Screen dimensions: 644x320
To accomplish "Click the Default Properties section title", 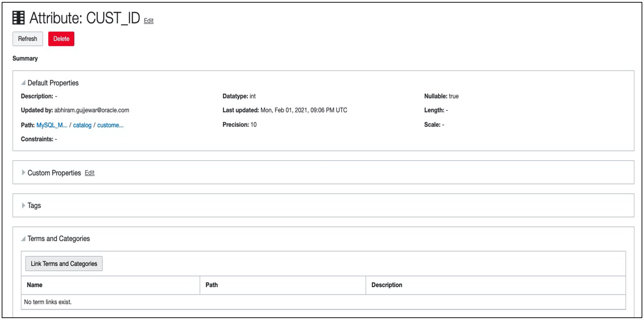I will [x=53, y=83].
